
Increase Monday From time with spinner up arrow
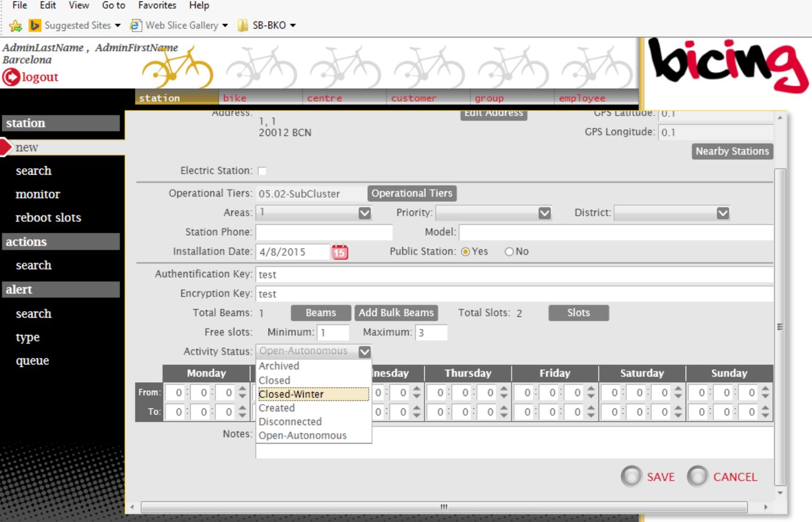(242, 389)
